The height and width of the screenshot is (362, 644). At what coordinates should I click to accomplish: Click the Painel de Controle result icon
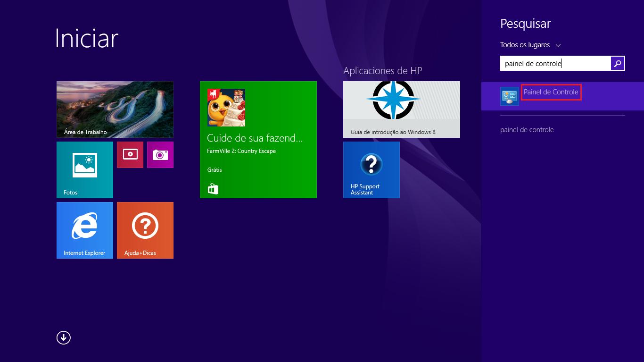pos(509,96)
